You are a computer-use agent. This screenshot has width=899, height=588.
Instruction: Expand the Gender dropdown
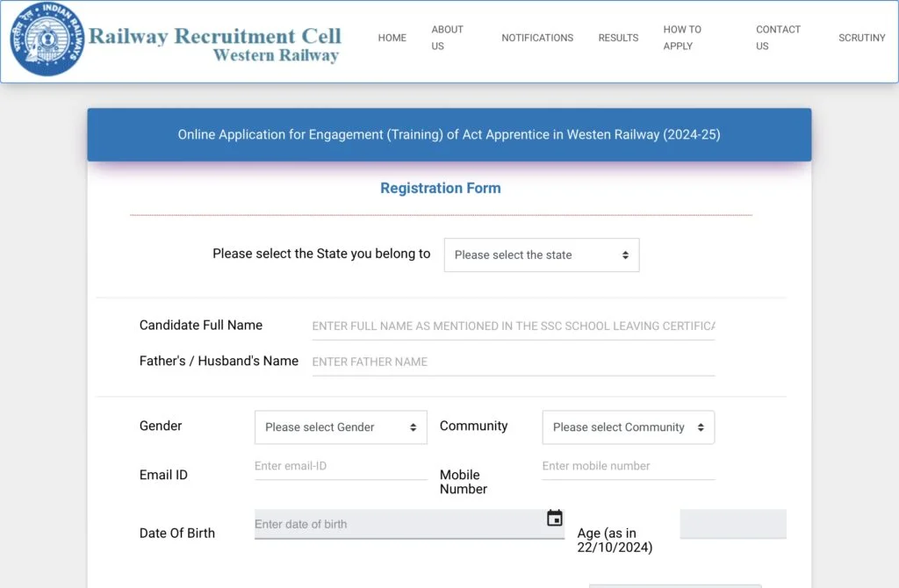point(341,427)
